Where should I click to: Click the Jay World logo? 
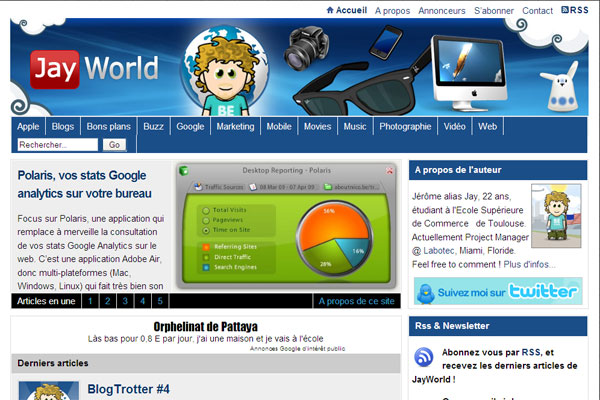pyautogui.click(x=95, y=69)
